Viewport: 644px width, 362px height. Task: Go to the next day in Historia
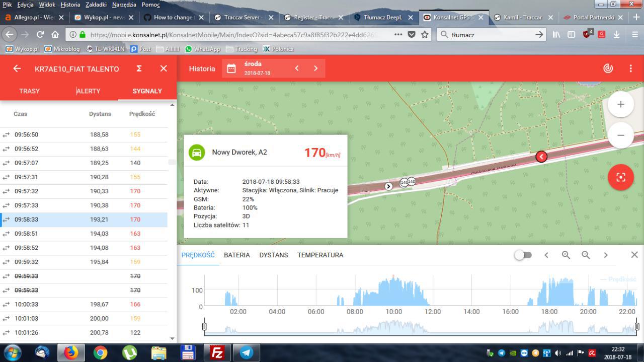pos(316,68)
